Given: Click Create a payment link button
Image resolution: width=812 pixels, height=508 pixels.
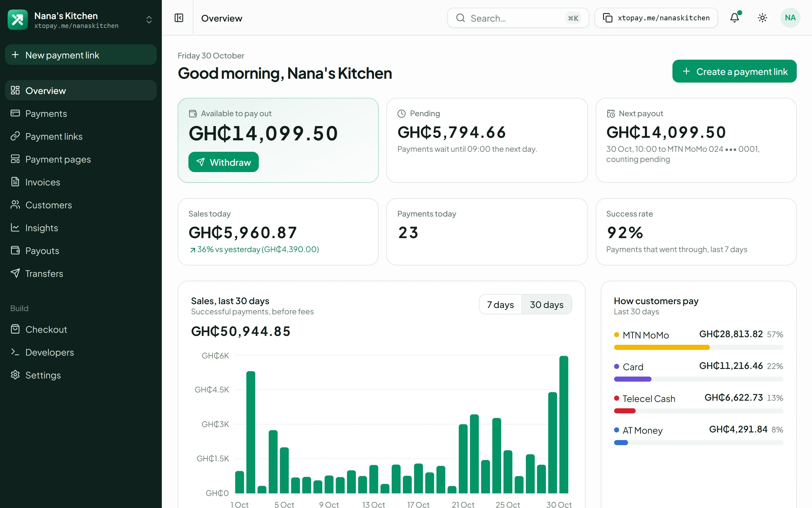Looking at the screenshot, I should [734, 71].
